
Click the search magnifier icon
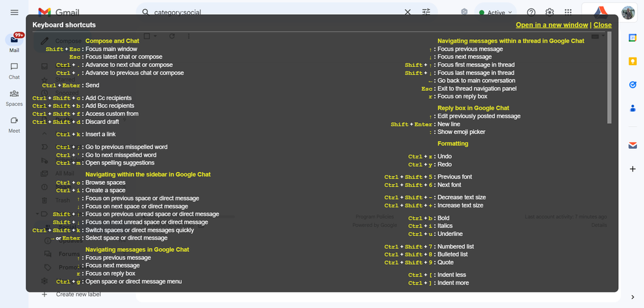[x=146, y=12]
